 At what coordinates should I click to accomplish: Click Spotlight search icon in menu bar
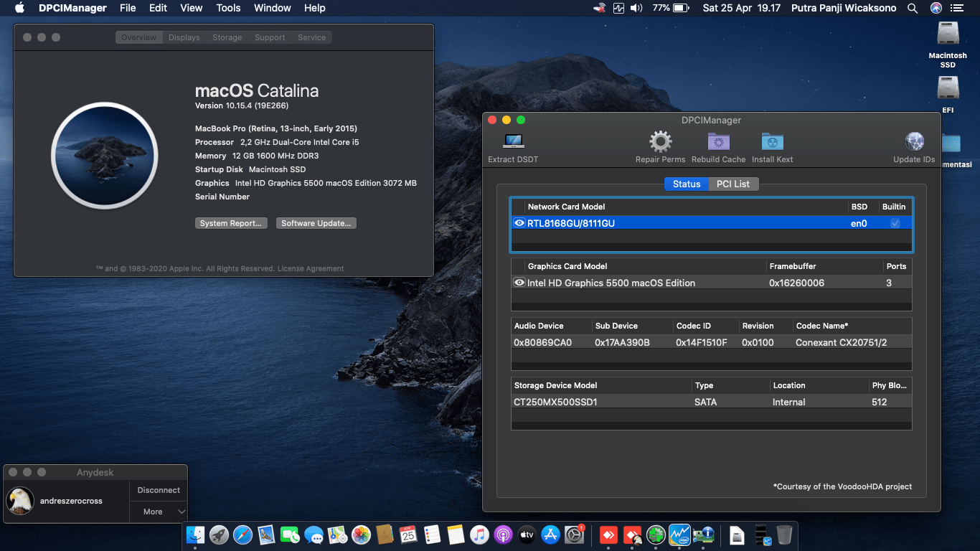coord(913,8)
